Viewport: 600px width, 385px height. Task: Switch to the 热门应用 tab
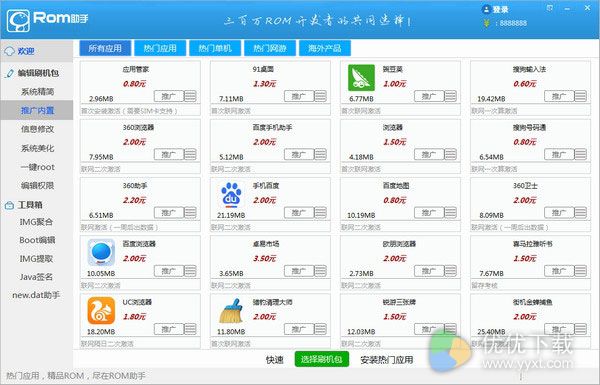click(x=160, y=48)
